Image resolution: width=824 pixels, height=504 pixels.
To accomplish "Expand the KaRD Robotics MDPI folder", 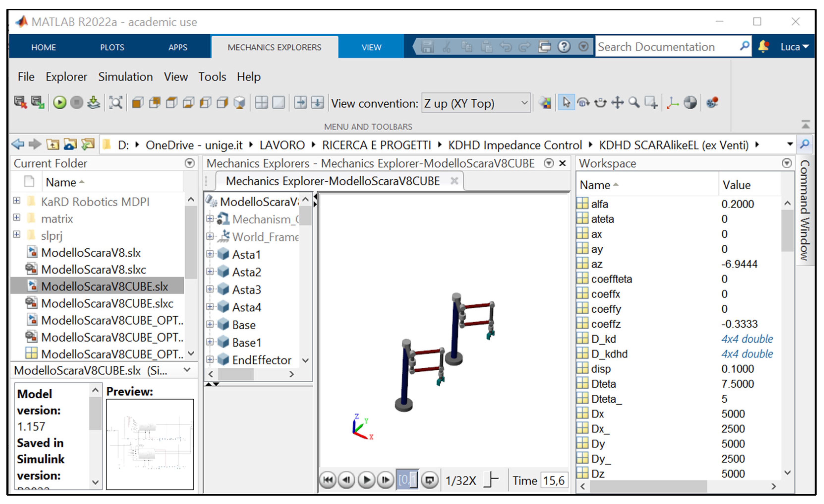I will pyautogui.click(x=17, y=200).
